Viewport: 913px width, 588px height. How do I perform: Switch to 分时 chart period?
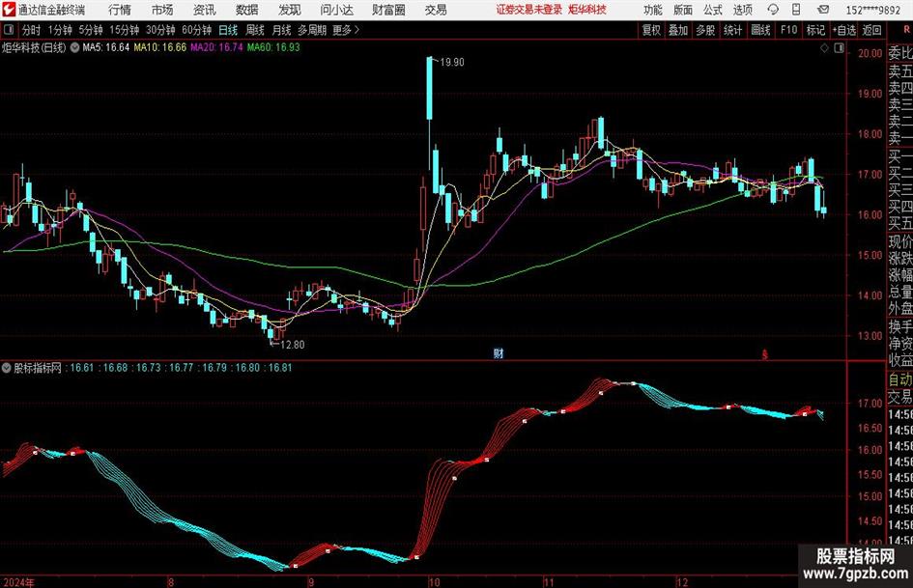pyautogui.click(x=32, y=30)
